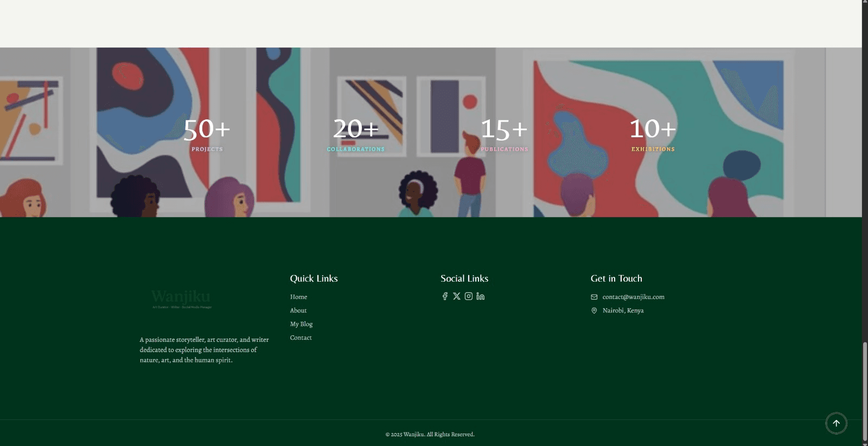This screenshot has width=868, height=446.
Task: Click the contact@wanjiku.com email address
Action: (633, 297)
